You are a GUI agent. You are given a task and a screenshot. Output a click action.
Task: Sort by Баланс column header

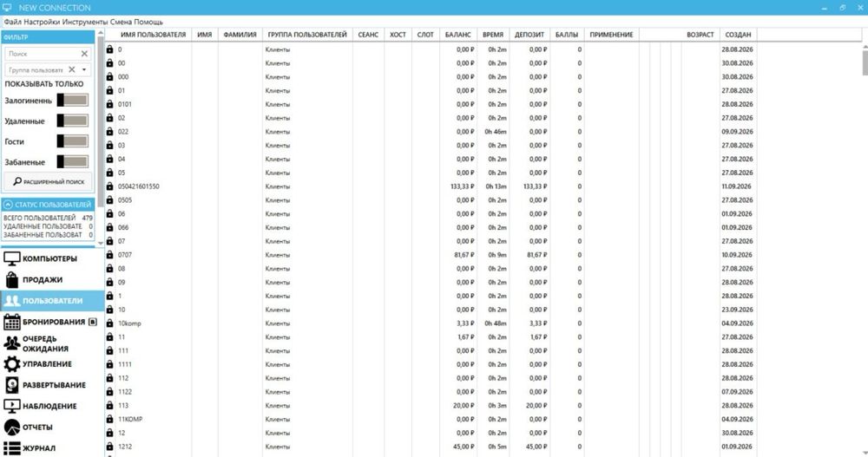(457, 35)
